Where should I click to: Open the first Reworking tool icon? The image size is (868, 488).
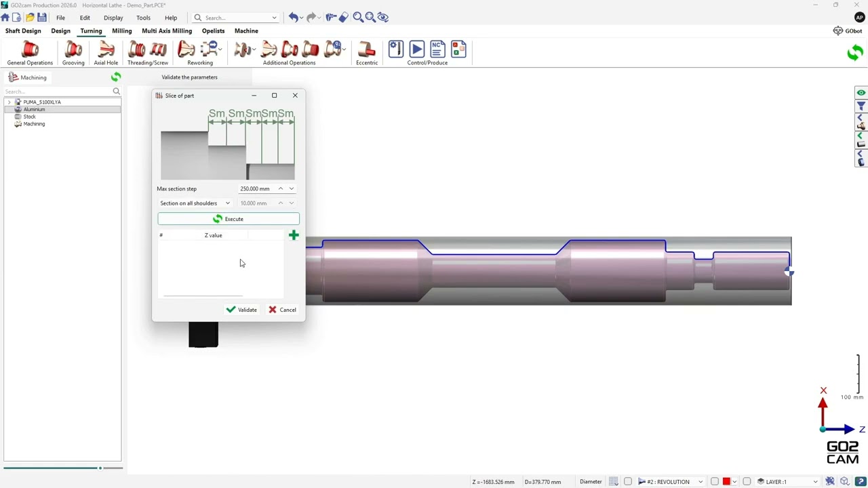pyautogui.click(x=186, y=49)
